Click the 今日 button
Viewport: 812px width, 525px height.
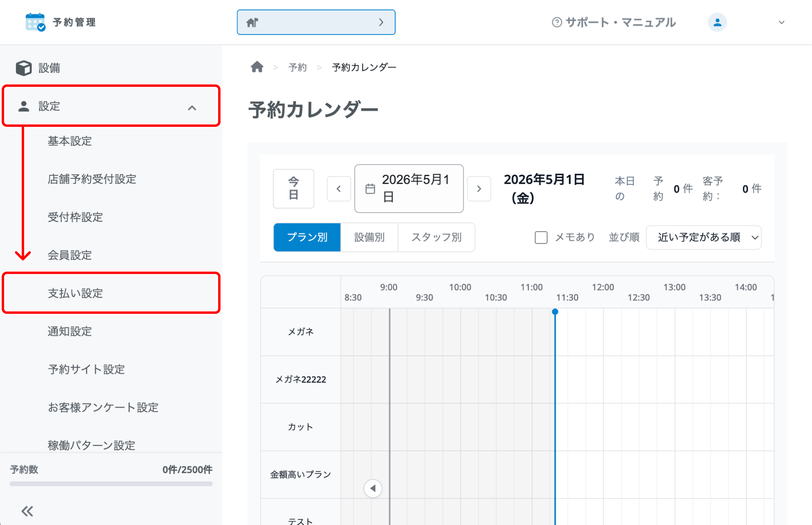293,188
